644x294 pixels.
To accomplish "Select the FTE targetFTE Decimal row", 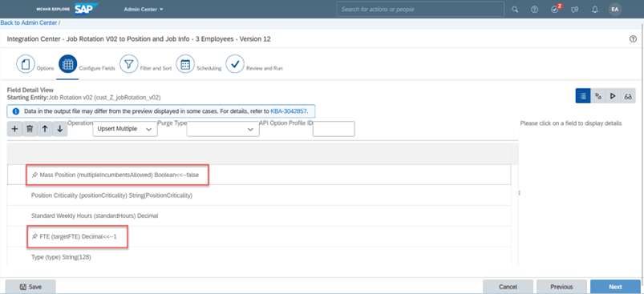I will tap(259, 236).
